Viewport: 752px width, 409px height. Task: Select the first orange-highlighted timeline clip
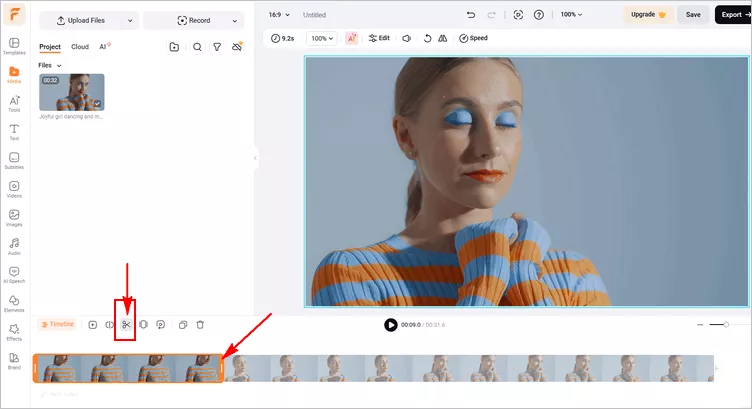click(128, 369)
